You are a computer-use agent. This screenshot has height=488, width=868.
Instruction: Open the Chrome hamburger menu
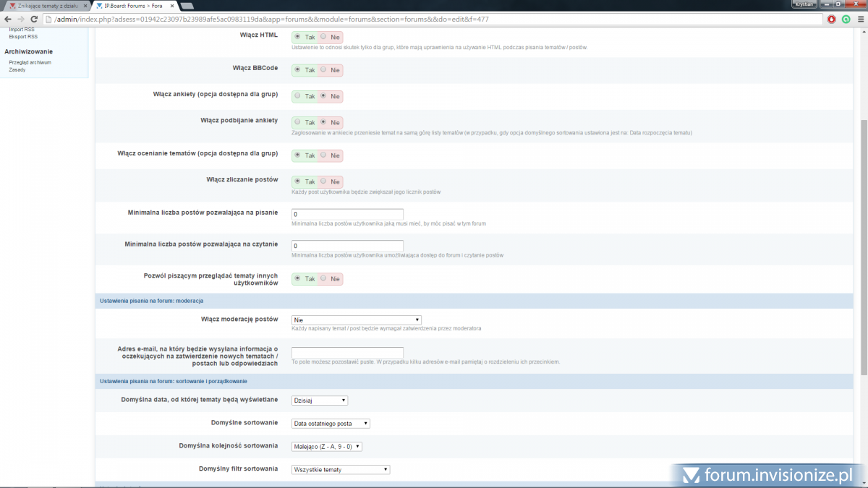coord(860,19)
